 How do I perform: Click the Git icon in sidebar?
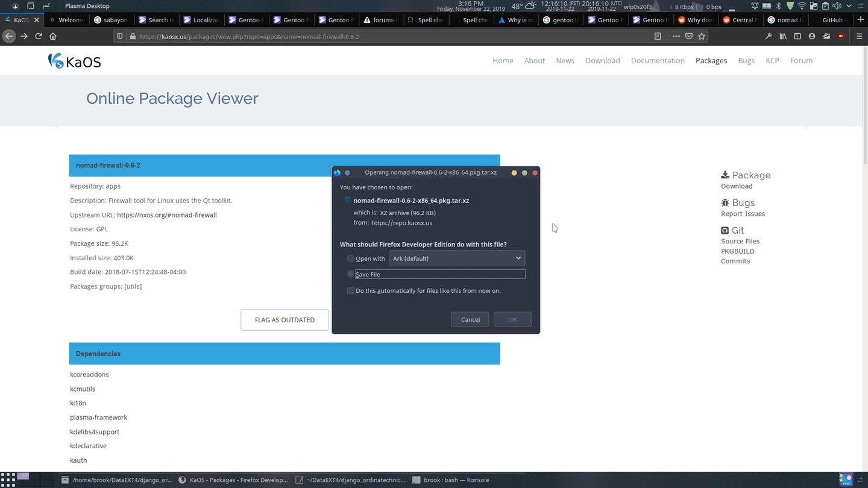pos(725,230)
